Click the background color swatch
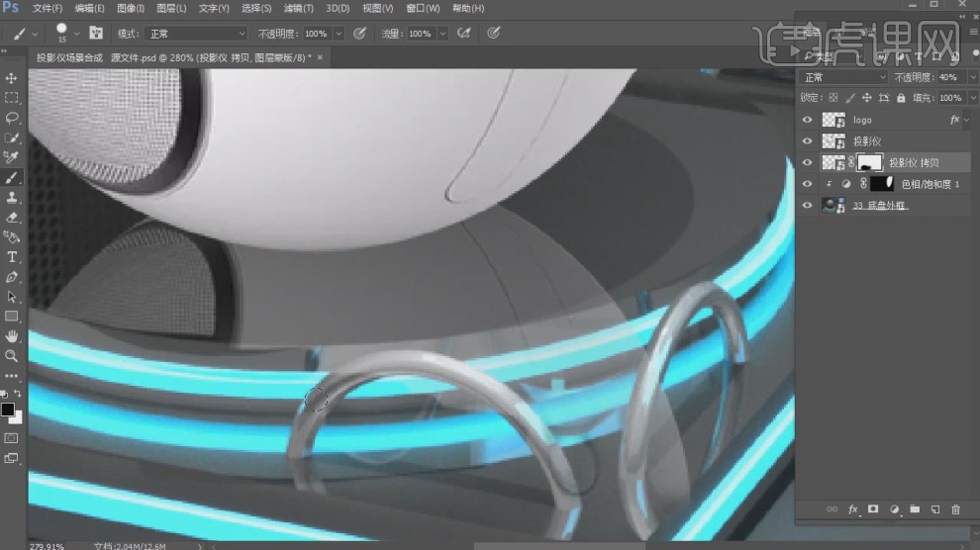Image resolution: width=980 pixels, height=550 pixels. (18, 418)
